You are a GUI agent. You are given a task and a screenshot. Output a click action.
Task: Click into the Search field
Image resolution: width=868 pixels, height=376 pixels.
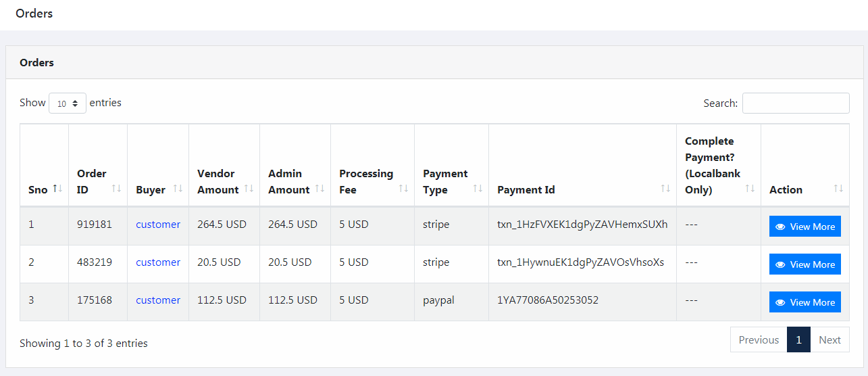pos(796,103)
